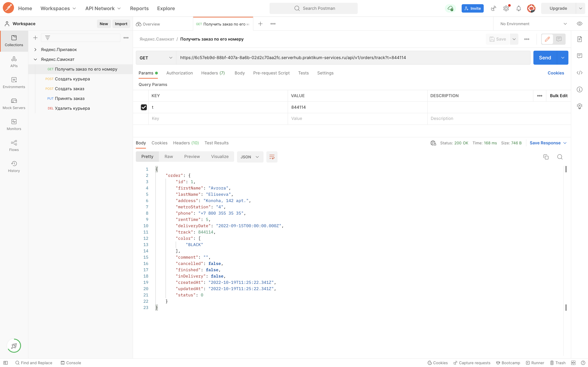Open the Reports menu

click(139, 8)
